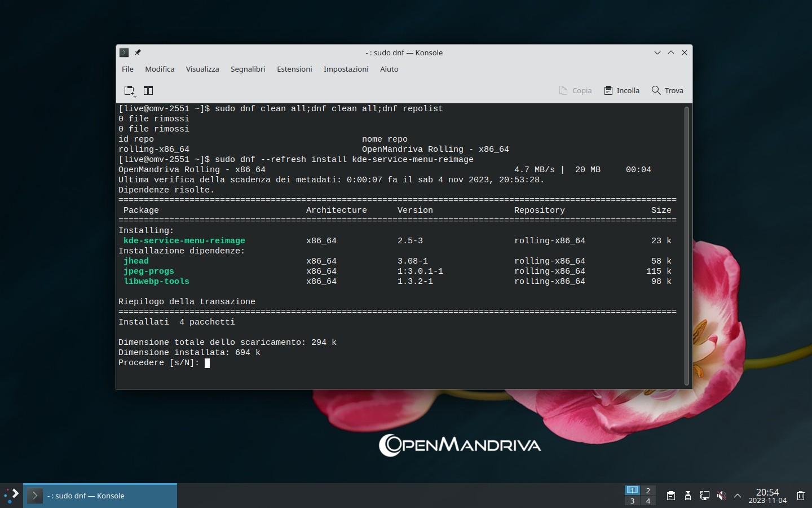Click 'Dimensione installata: 694 k' line

click(x=189, y=352)
